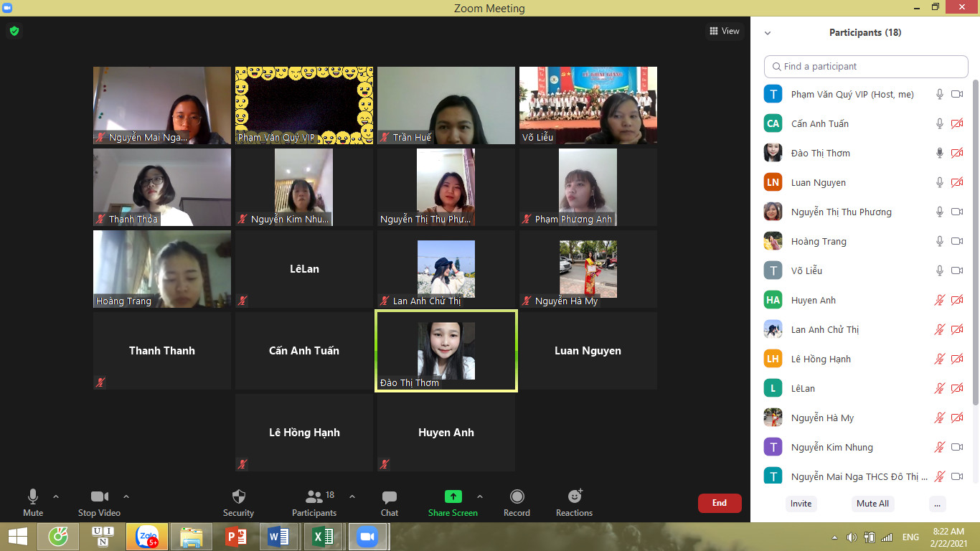Open the Reactions emoji menu
Image resolution: width=980 pixels, height=551 pixels.
coord(575,496)
